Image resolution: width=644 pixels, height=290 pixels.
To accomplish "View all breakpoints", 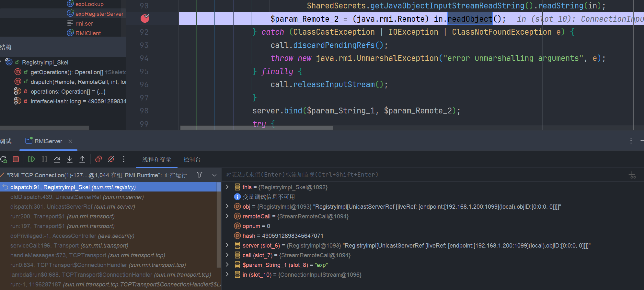I will coord(98,159).
